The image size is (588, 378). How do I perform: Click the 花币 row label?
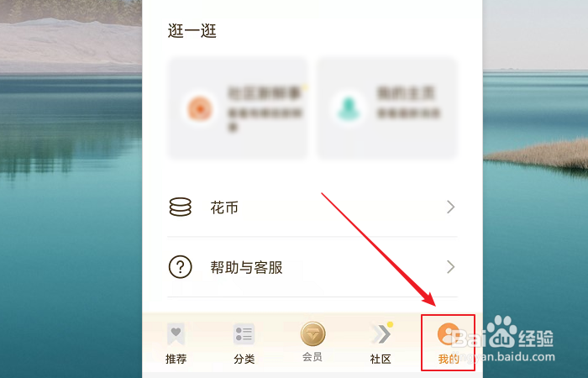224,207
